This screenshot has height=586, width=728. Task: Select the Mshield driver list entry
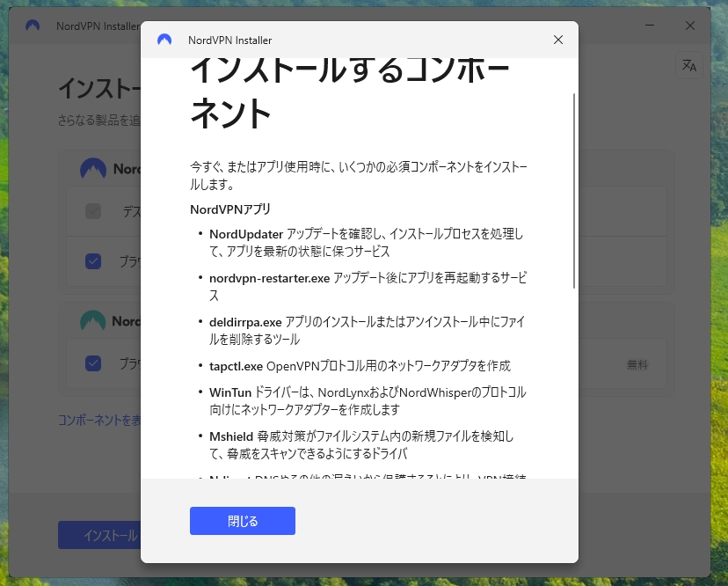tap(361, 444)
